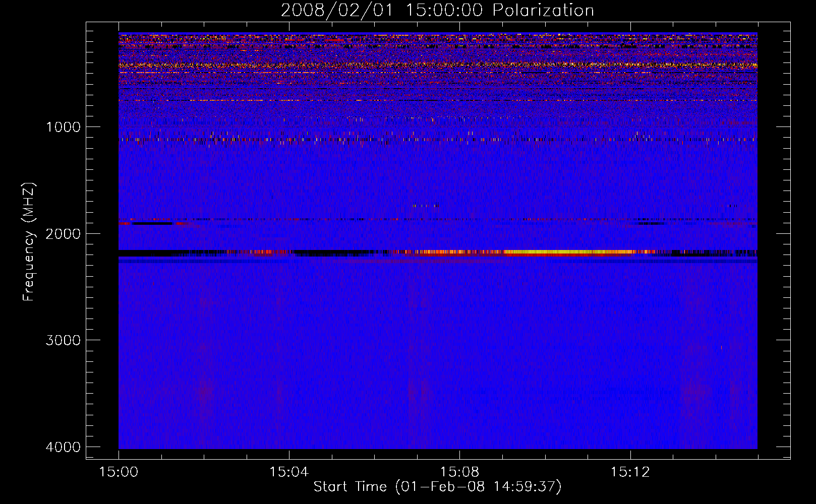
Task: Click the "1000" frequency tick label
Action: tap(64, 127)
